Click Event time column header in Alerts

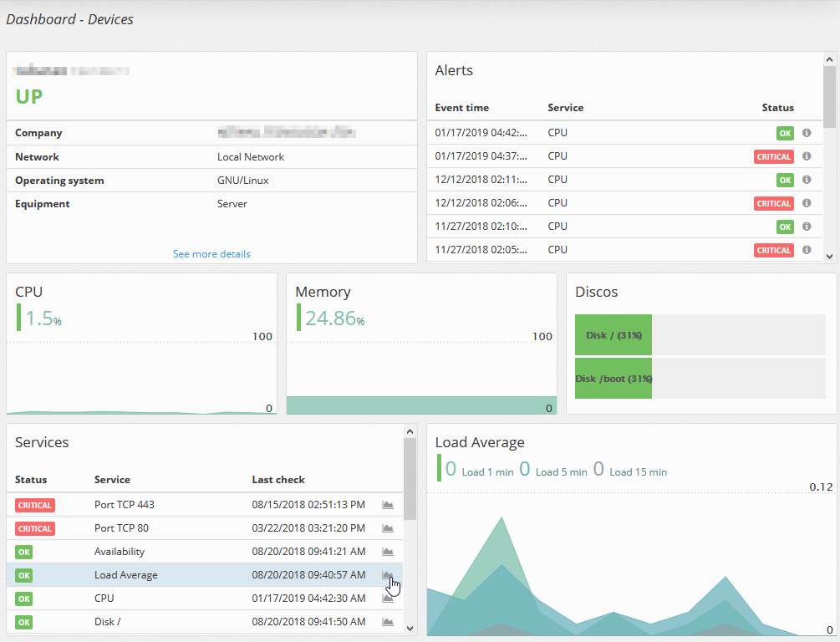[461, 108]
